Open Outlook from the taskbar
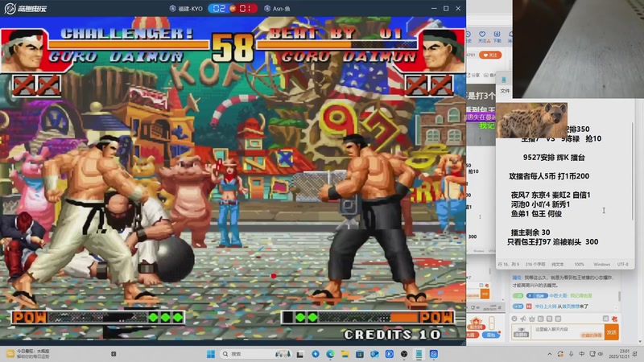This screenshot has height=362, width=644. click(374, 354)
